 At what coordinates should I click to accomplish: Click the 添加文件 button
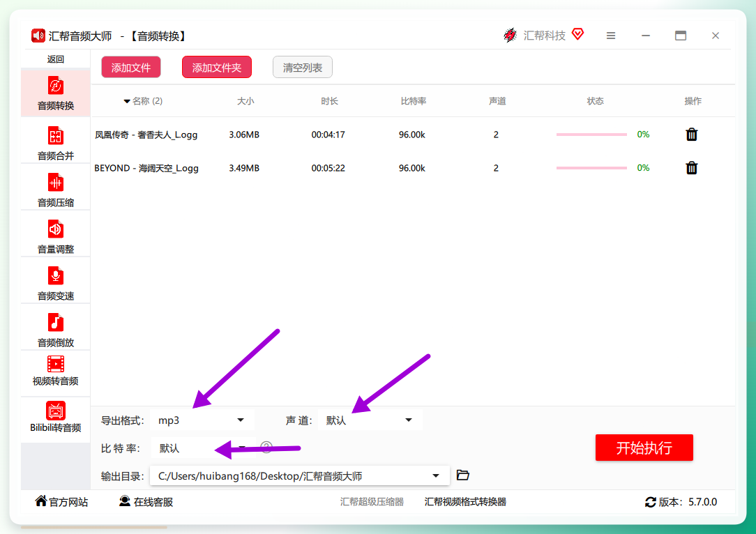coord(130,68)
